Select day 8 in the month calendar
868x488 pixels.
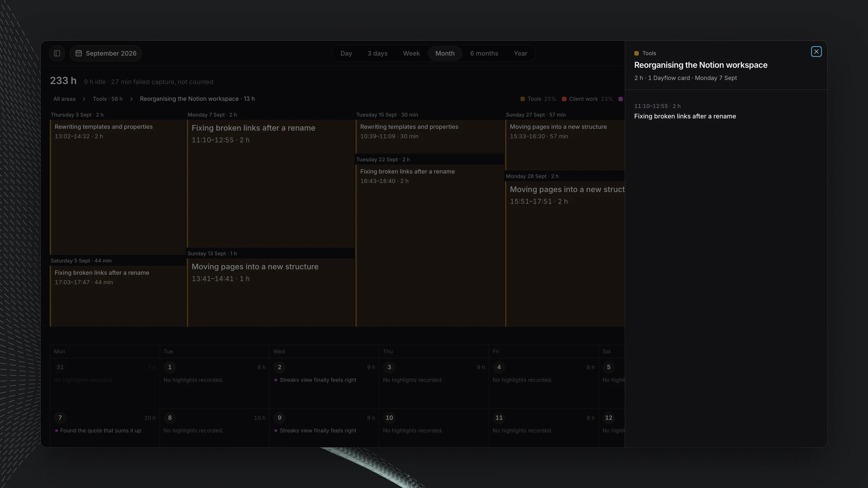[x=170, y=418]
